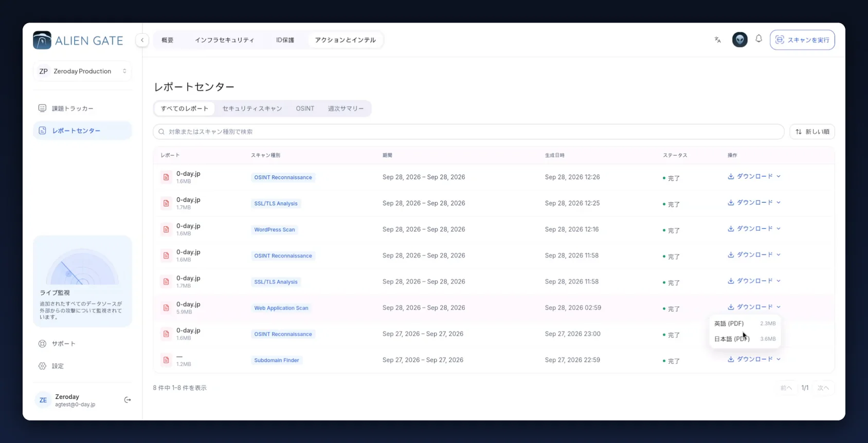868x443 pixels.
Task: Filter reports by 週次サマリー tab
Action: coord(346,108)
